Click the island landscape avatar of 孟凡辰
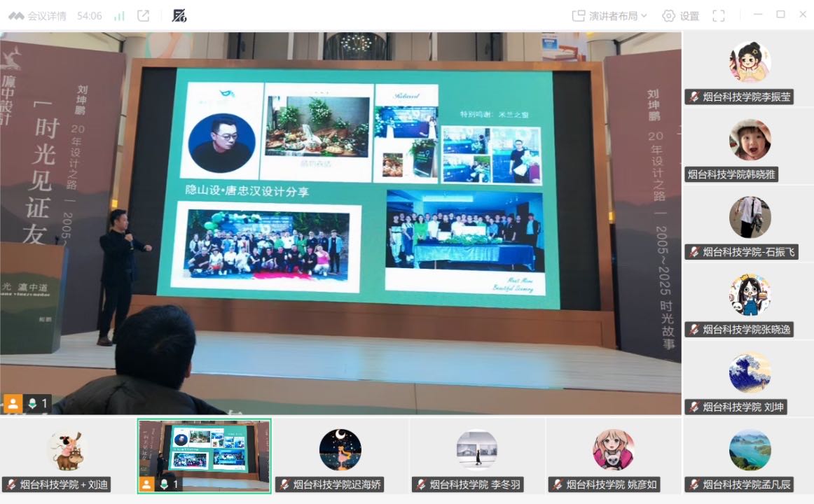Image resolution: width=814 pixels, height=504 pixels. point(750,450)
